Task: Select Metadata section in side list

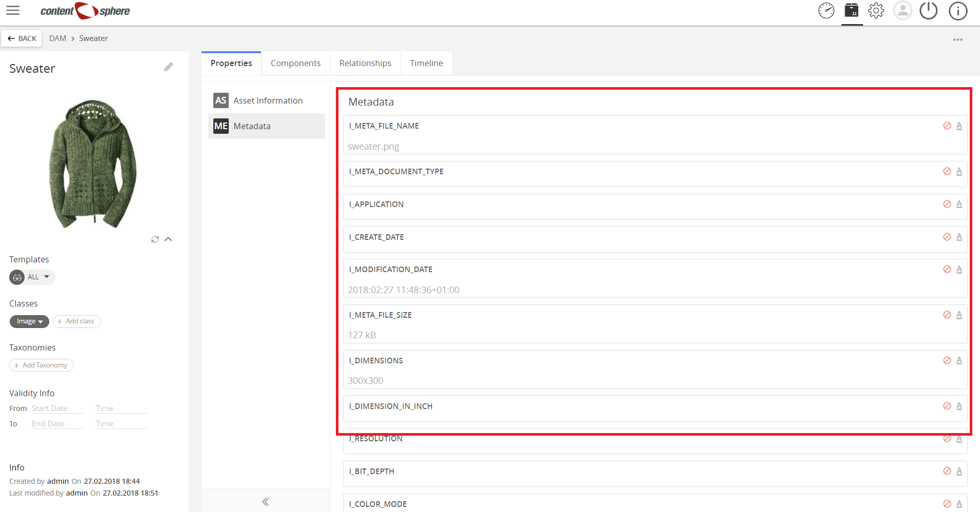Action: 267,126
